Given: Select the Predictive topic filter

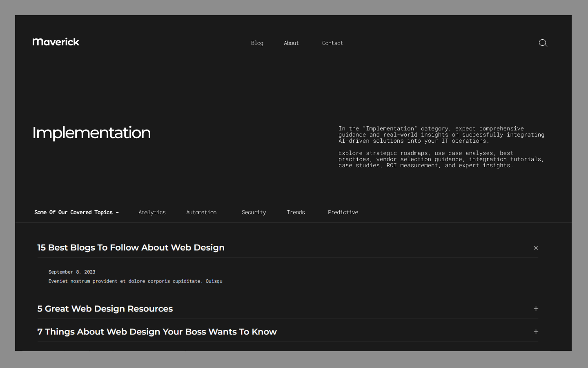Looking at the screenshot, I should click(343, 212).
